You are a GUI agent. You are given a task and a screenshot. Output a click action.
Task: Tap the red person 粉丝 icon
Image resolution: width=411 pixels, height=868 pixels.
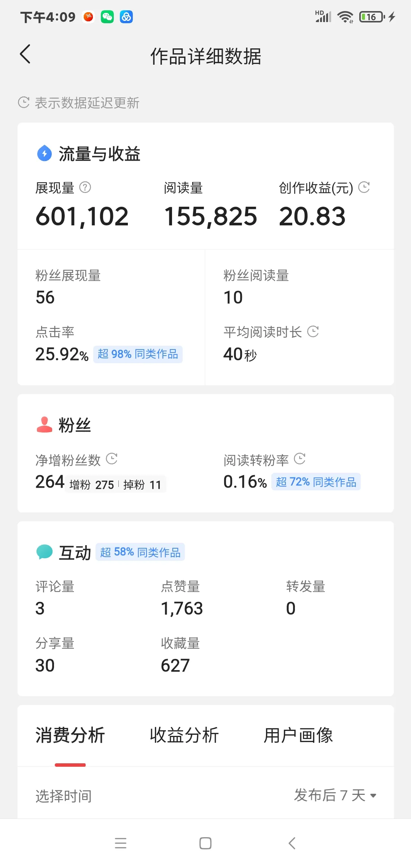(45, 424)
